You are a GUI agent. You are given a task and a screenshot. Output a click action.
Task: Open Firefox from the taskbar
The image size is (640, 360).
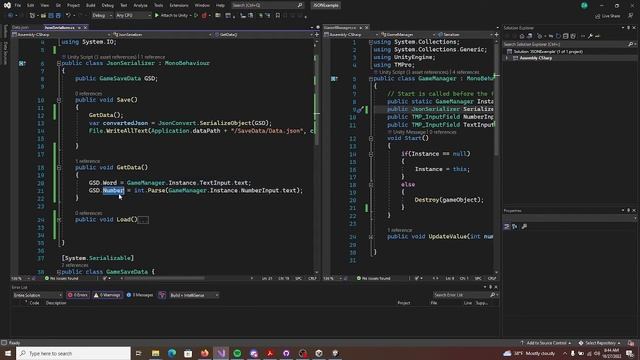click(x=204, y=353)
